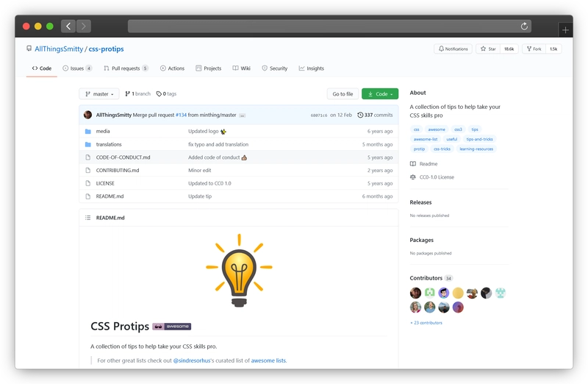Fork the css-protips repository
Viewport: 588px width, 384px height.
[x=534, y=49]
